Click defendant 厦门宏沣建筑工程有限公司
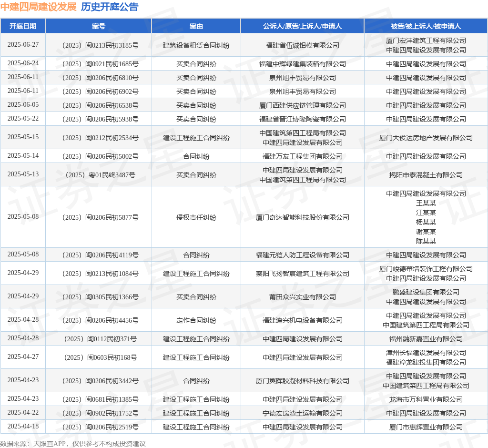 pyautogui.click(x=426, y=41)
